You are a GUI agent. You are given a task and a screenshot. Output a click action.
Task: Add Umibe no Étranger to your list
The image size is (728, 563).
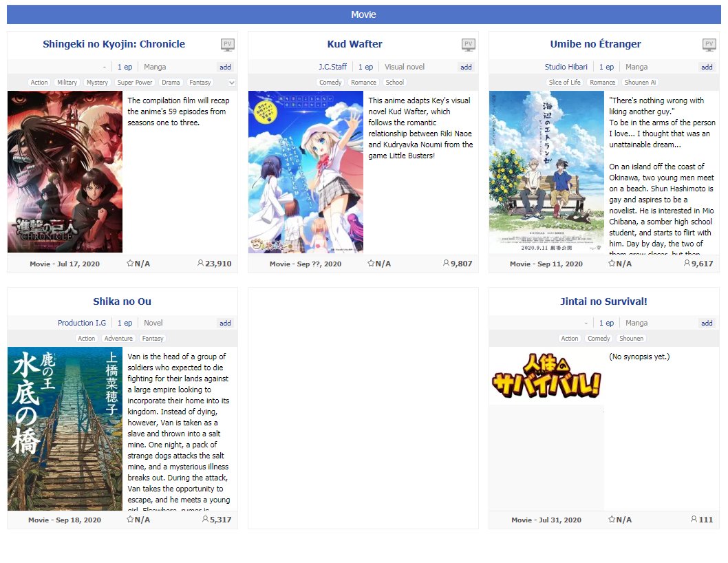[x=707, y=67]
